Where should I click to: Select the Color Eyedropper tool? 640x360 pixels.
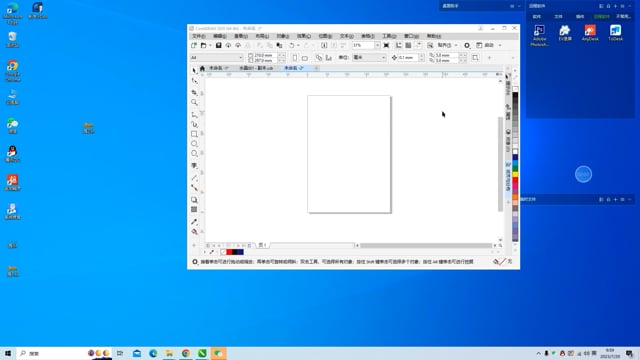(x=194, y=222)
